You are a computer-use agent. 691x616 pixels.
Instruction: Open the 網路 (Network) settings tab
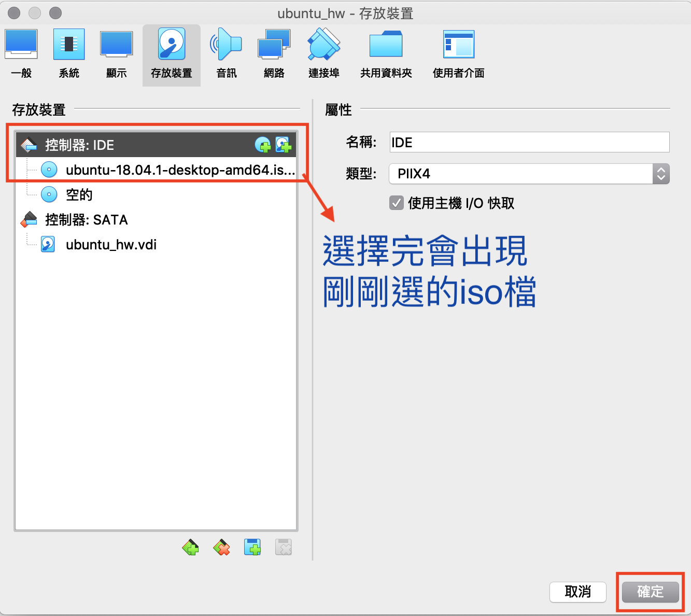[x=274, y=55]
